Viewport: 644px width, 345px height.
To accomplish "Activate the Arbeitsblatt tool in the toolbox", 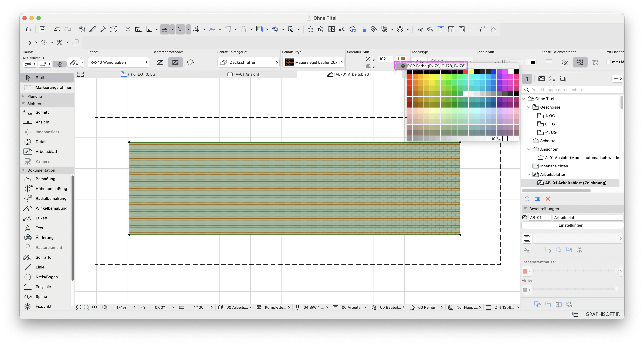I will point(47,151).
